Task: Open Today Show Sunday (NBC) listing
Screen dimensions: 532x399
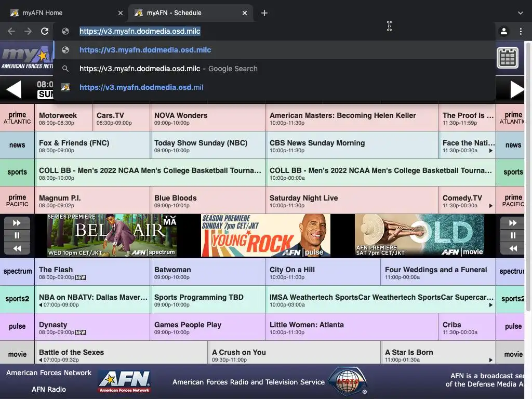Action: pyautogui.click(x=208, y=145)
